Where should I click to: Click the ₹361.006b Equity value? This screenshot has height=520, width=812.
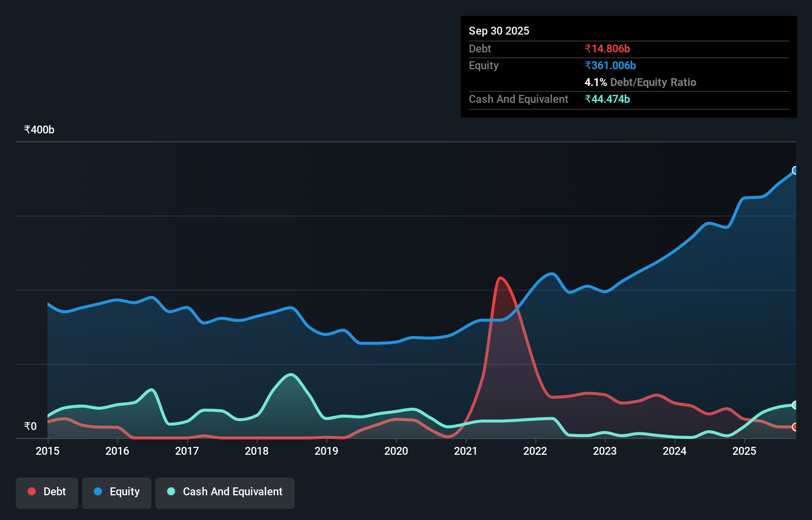610,65
